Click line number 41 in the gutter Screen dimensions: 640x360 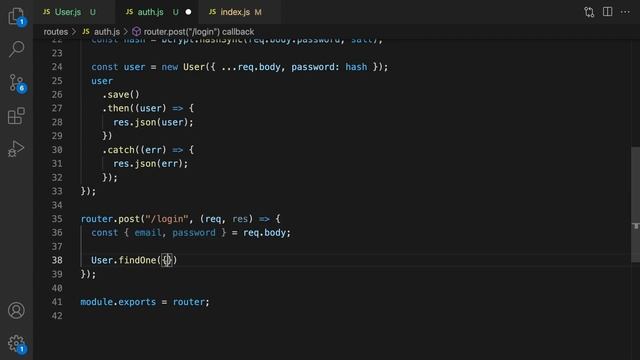(x=57, y=302)
